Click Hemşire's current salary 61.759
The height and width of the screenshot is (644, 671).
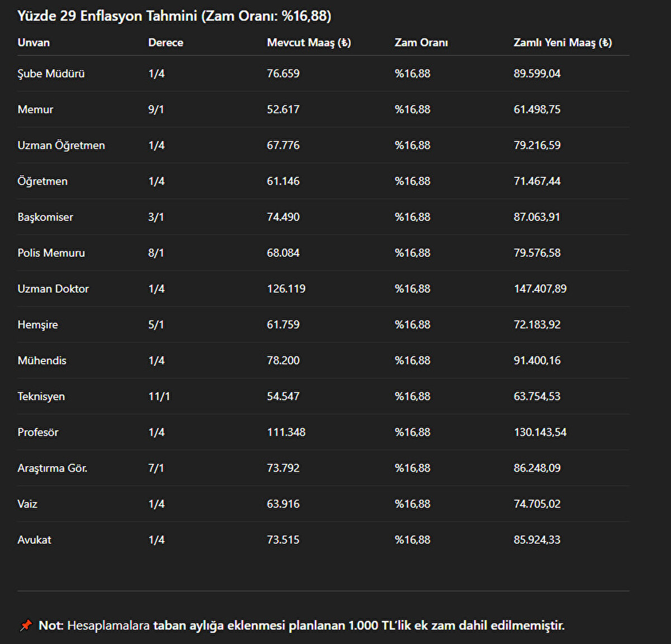click(x=283, y=325)
